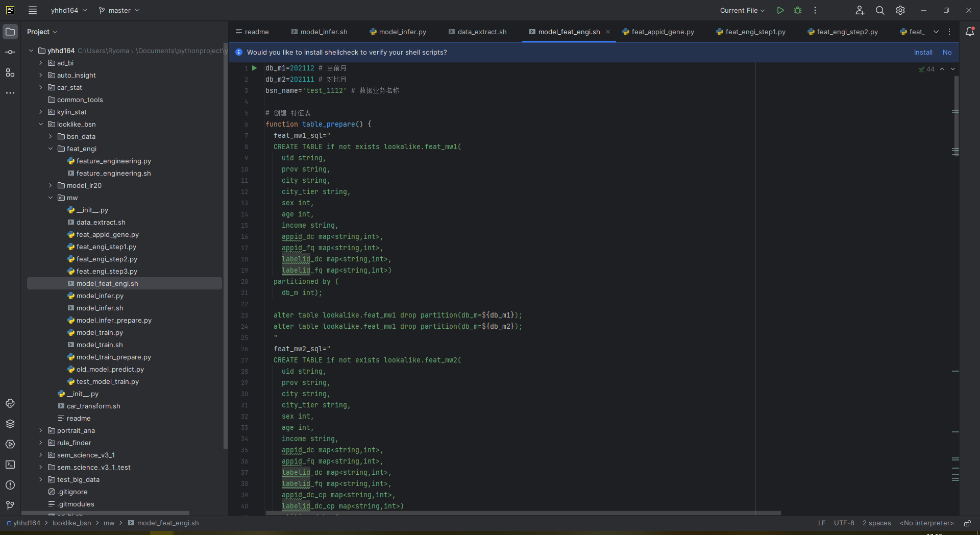
Task: Select model_train.sh in project tree
Action: (100, 345)
